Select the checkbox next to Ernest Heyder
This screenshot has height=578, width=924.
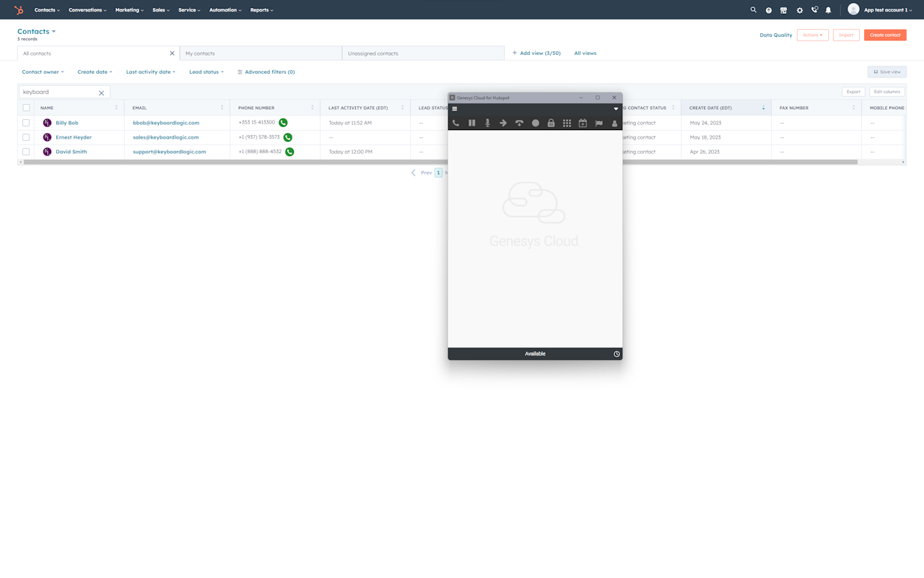26,137
